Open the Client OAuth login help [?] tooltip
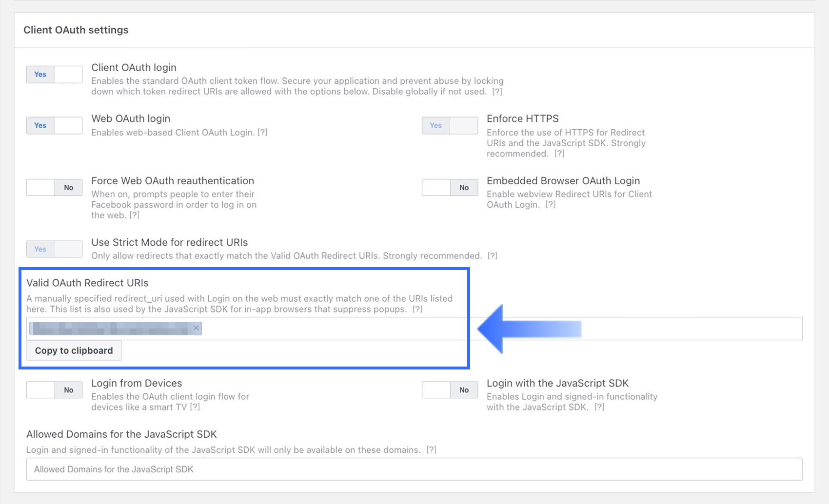The width and height of the screenshot is (829, 504). tap(497, 92)
